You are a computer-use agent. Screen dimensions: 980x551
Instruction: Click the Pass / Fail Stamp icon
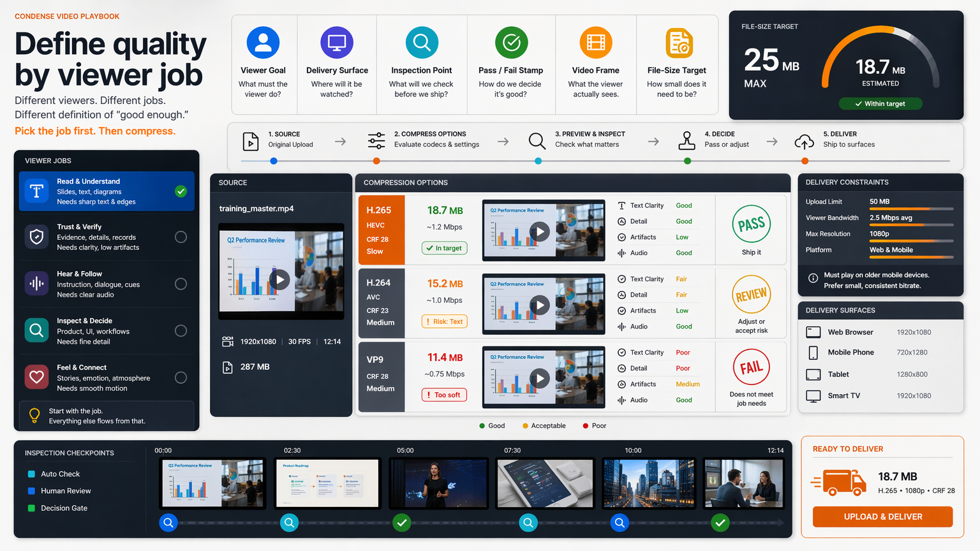(511, 43)
